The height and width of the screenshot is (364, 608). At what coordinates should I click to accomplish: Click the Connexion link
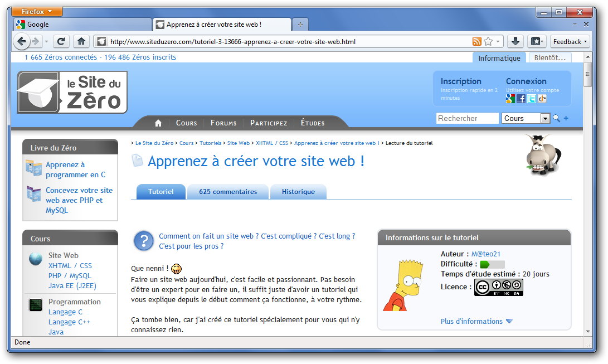coord(526,81)
